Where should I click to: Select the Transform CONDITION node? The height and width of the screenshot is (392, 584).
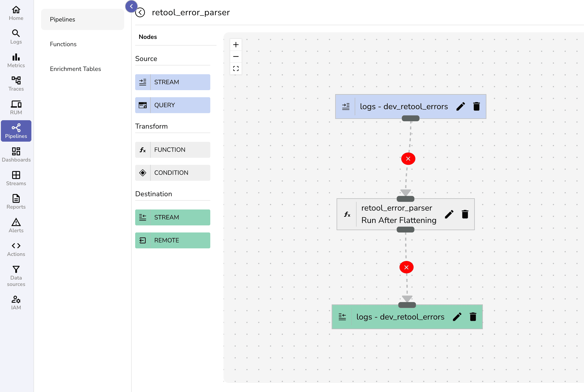click(173, 173)
